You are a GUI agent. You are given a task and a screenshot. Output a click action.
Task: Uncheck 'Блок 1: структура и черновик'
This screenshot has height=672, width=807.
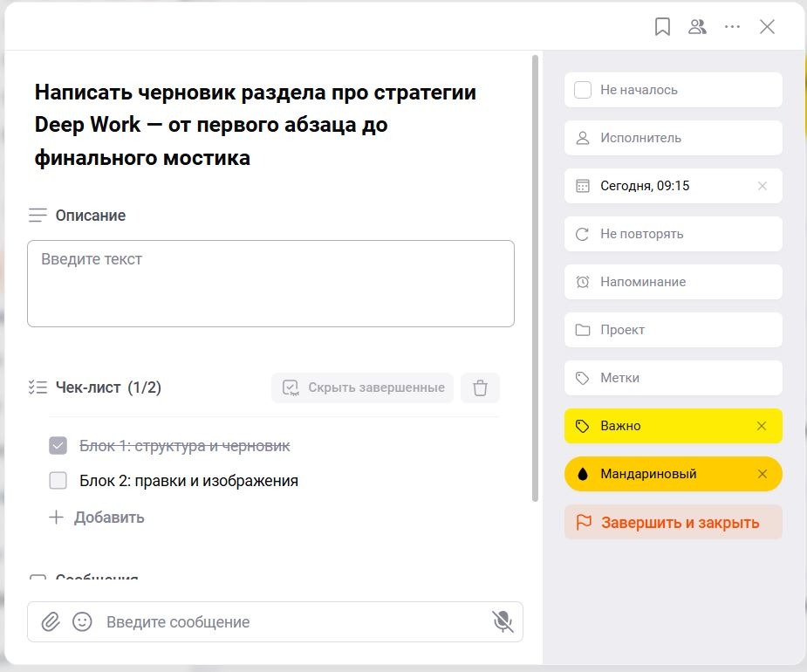[58, 445]
